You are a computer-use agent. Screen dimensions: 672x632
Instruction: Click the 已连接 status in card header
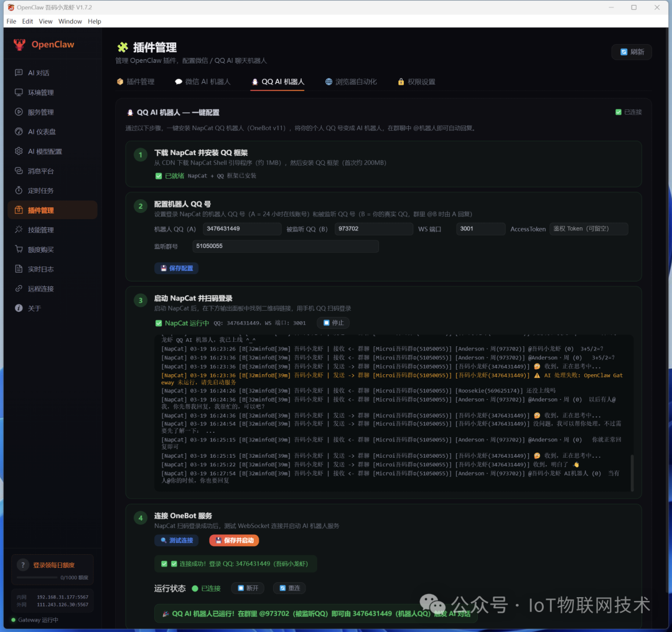(628, 112)
